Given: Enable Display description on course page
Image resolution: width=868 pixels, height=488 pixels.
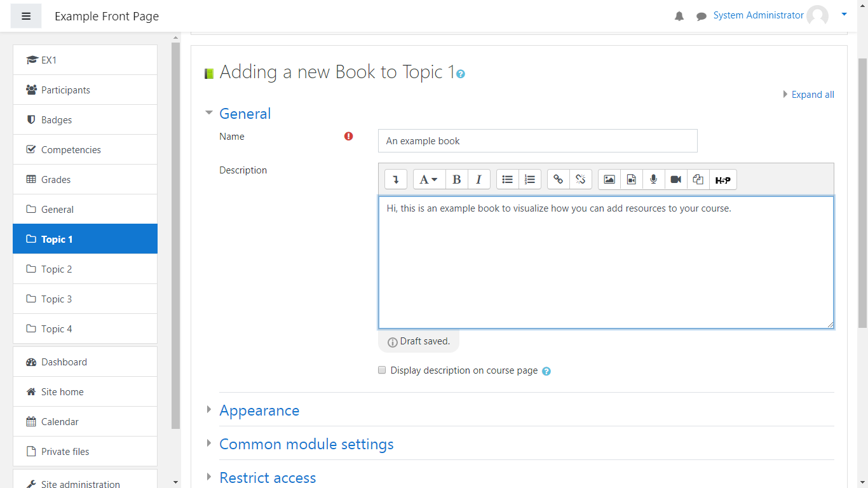Looking at the screenshot, I should click(382, 370).
